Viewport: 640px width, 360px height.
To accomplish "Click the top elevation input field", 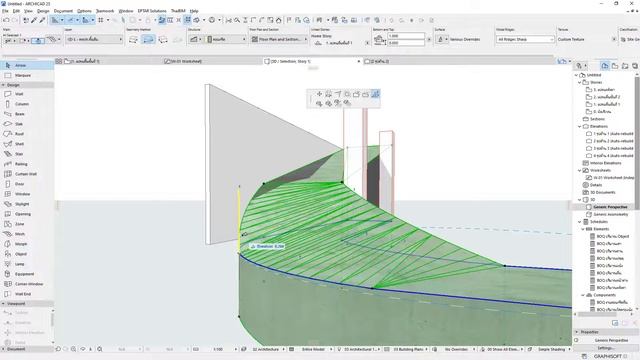I will click(x=406, y=36).
